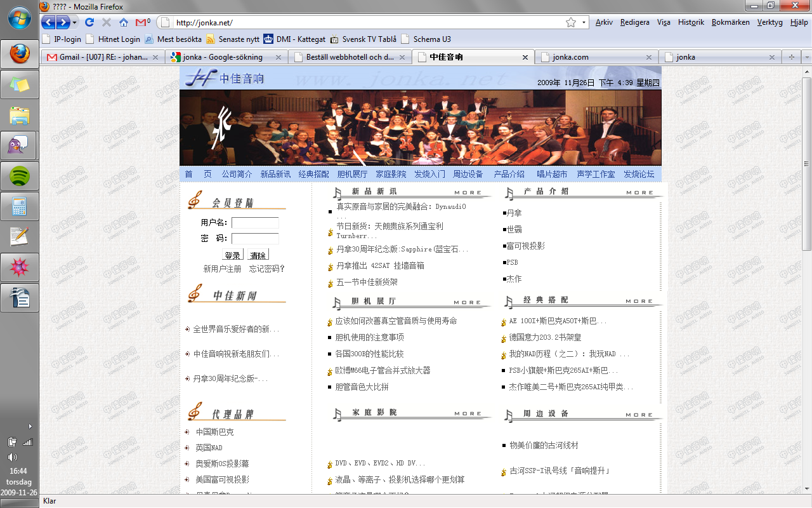Open 胆机展厅 in the site navigation
The height and width of the screenshot is (508, 812).
(x=352, y=174)
